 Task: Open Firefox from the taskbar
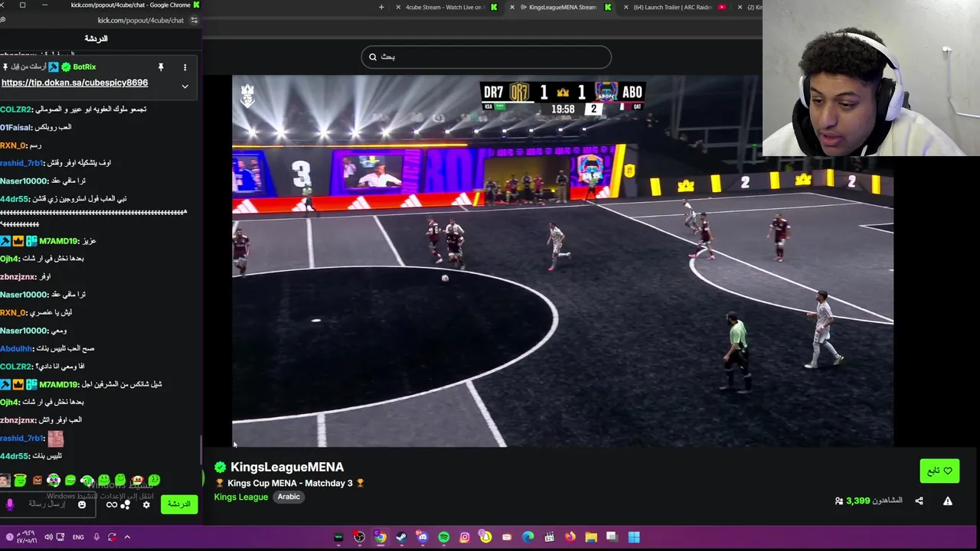pos(570,537)
